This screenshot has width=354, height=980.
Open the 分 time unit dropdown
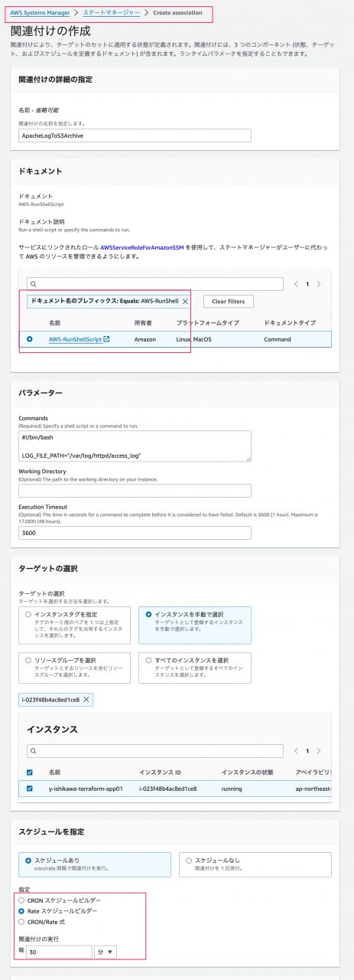point(106,952)
